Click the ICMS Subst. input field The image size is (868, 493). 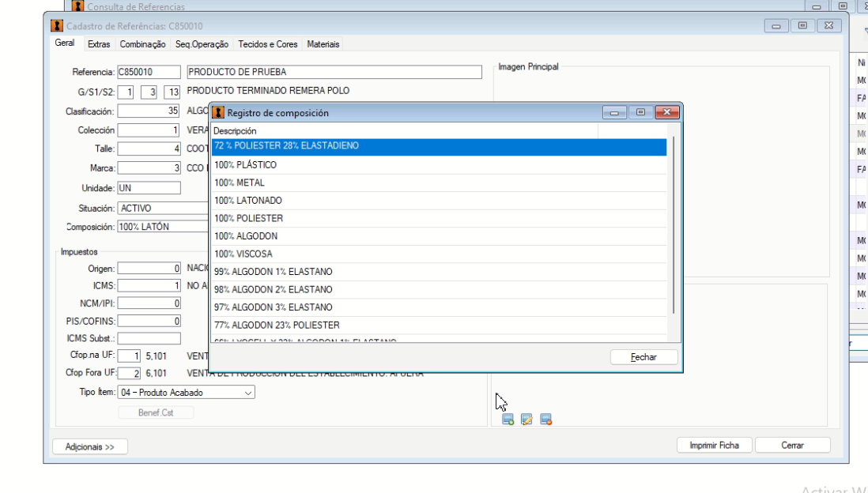[149, 338]
